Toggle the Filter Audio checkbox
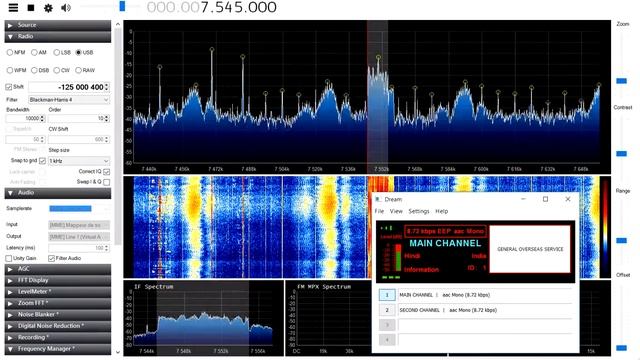Image resolution: width=640 pixels, height=360 pixels. [x=51, y=258]
